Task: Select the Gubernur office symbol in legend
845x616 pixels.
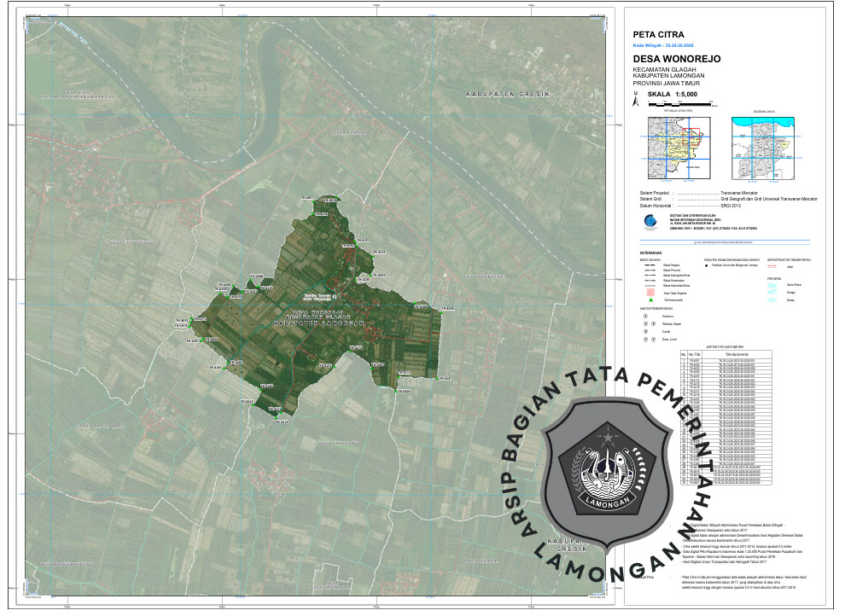Action: tap(647, 315)
